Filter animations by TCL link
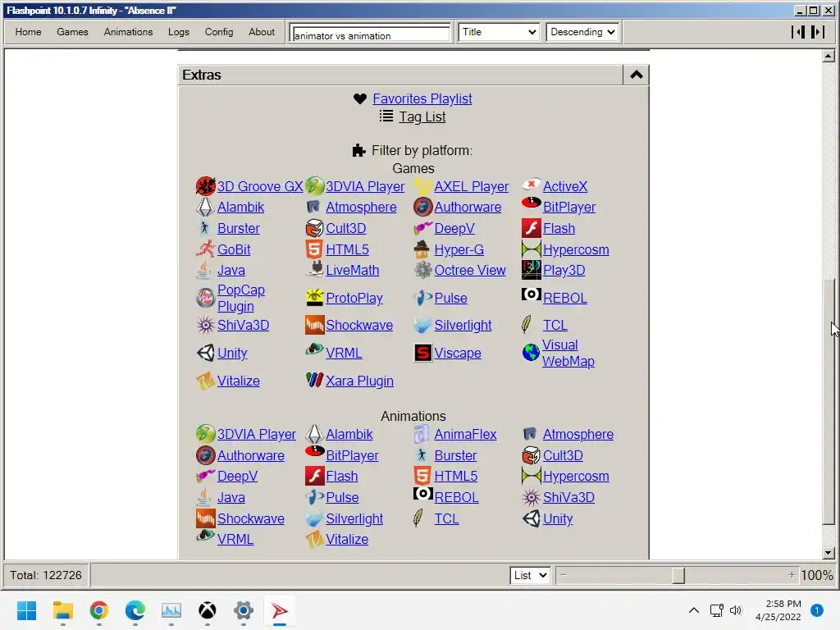Image resolution: width=840 pixels, height=630 pixels. [x=446, y=518]
